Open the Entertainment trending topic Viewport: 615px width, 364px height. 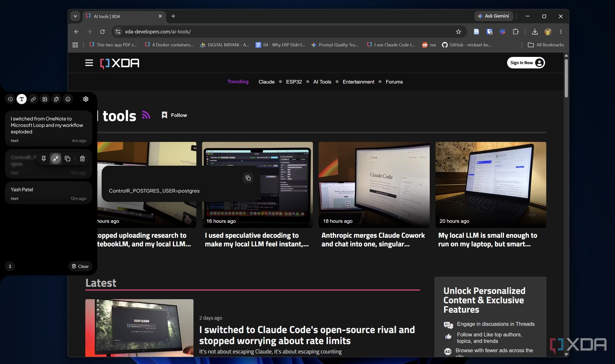[x=358, y=82]
